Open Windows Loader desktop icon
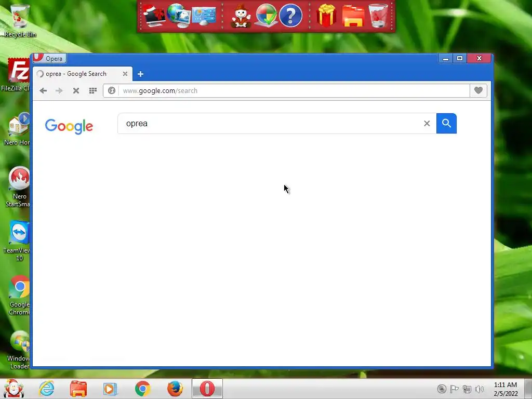 (x=19, y=350)
